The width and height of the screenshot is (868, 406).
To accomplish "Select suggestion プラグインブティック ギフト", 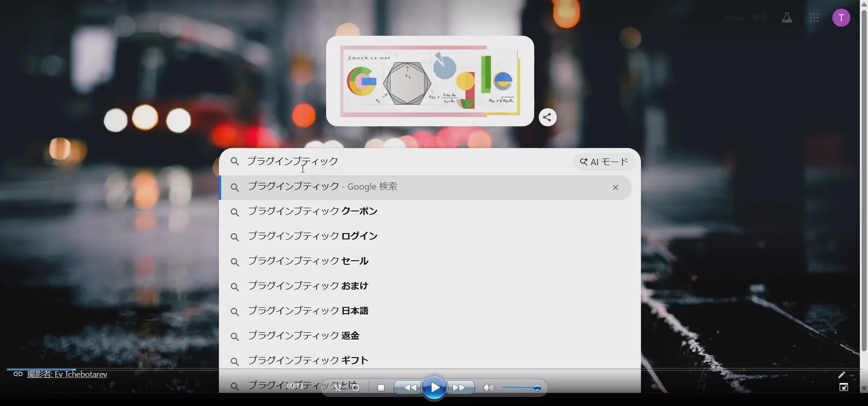I will coord(426,361).
